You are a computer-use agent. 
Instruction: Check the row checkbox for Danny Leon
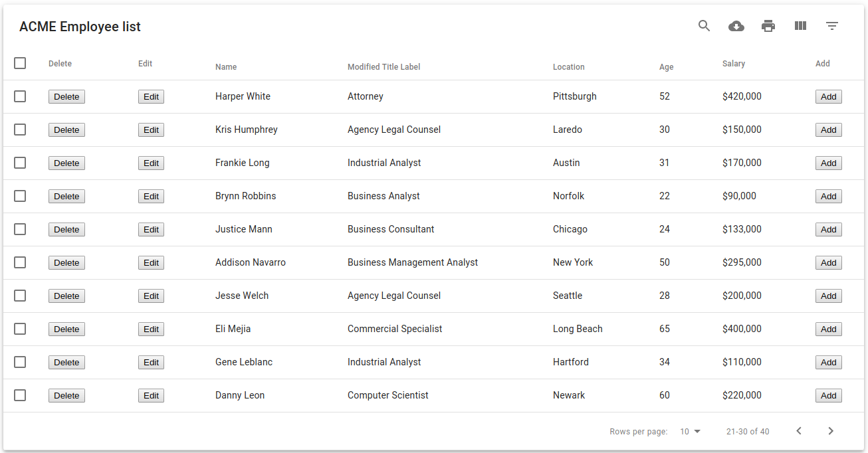point(20,395)
